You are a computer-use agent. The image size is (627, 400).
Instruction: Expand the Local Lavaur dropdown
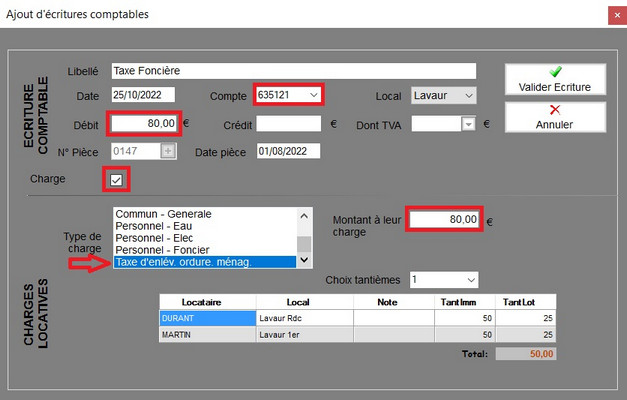click(x=466, y=95)
